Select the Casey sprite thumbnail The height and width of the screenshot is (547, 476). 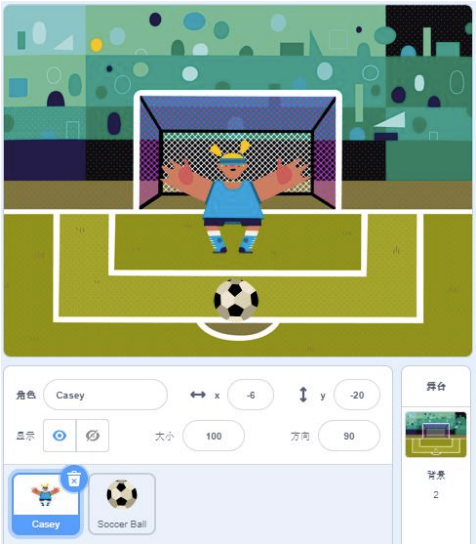46,503
